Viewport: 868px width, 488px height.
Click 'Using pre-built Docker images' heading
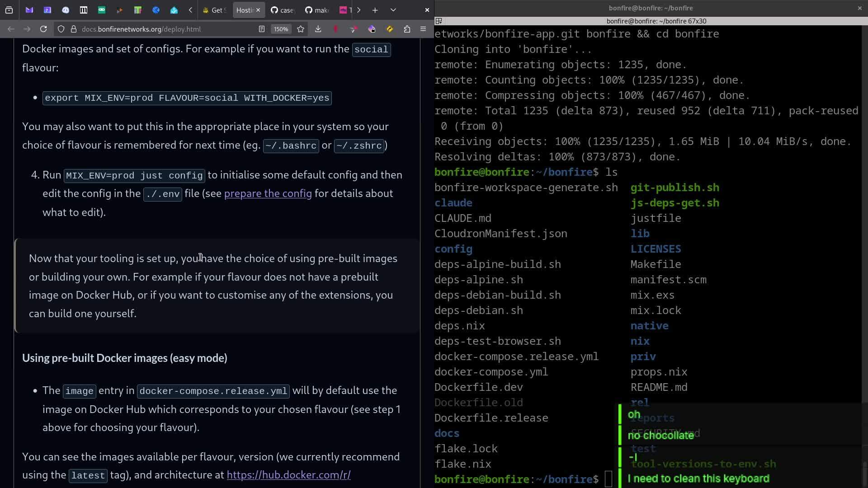pyautogui.click(x=125, y=358)
